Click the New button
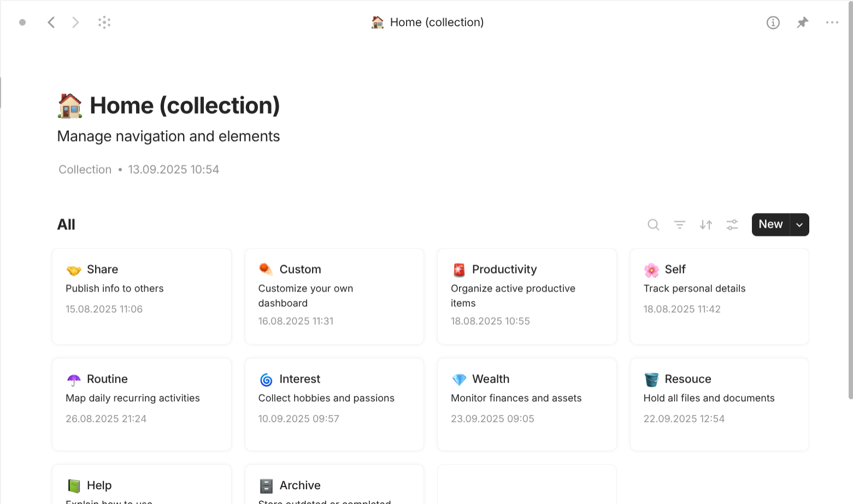 pos(770,224)
